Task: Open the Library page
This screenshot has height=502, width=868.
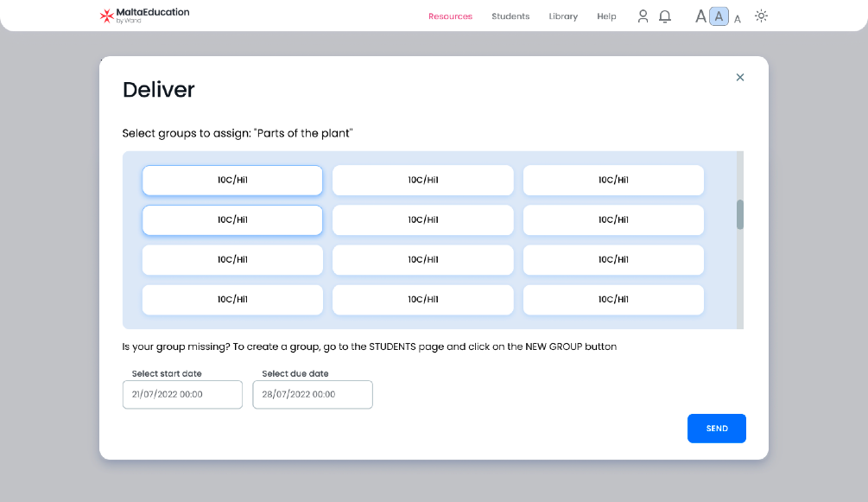Action: [563, 16]
